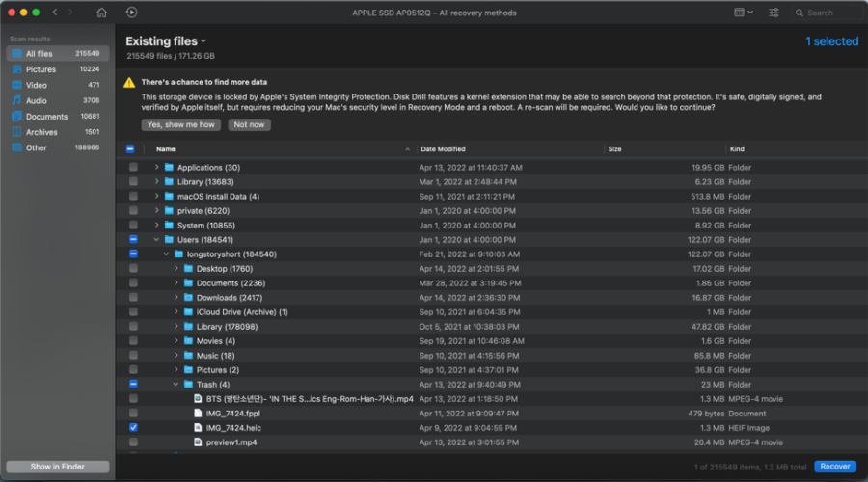
Task: Collapse the longstoryshort folder
Action: pos(166,254)
